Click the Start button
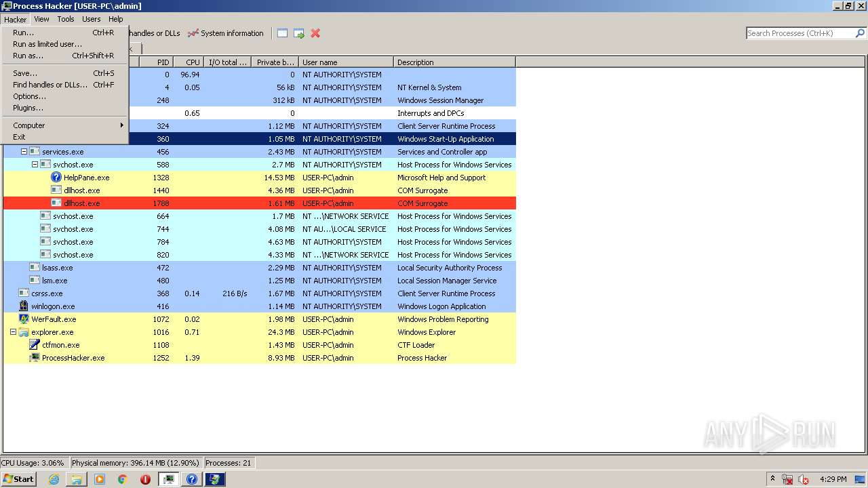The height and width of the screenshot is (488, 868). tap(19, 479)
